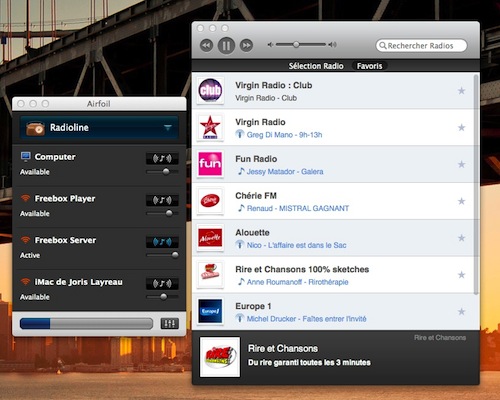Click the Freebox Server wireless icon

tap(25, 240)
